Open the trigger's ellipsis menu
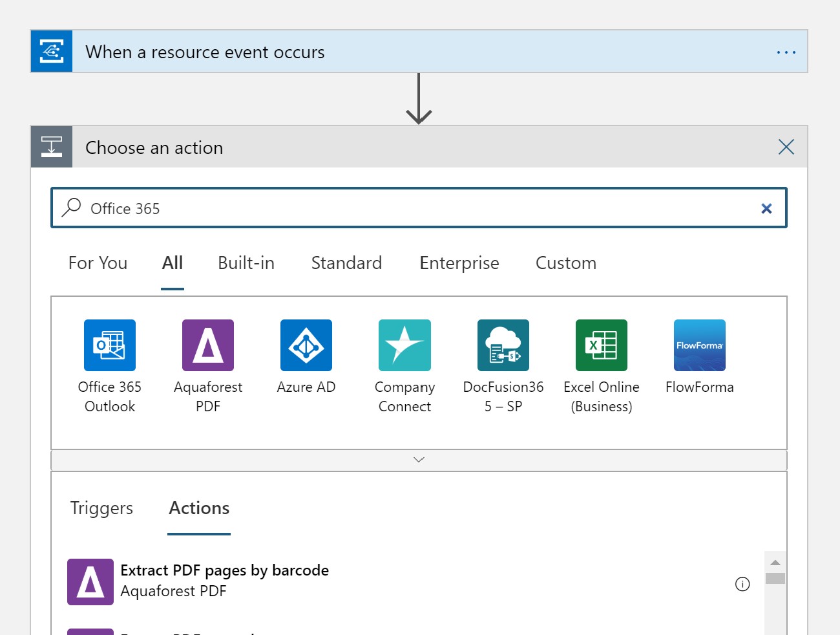This screenshot has width=840, height=635. (x=786, y=52)
